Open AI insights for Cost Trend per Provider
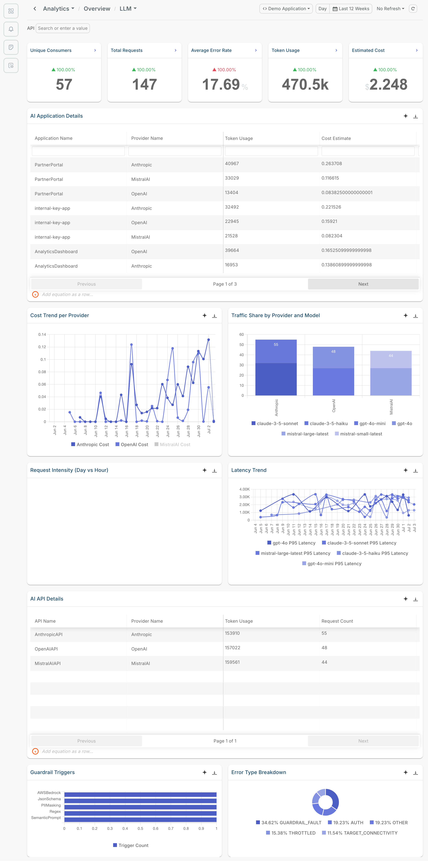 [204, 315]
